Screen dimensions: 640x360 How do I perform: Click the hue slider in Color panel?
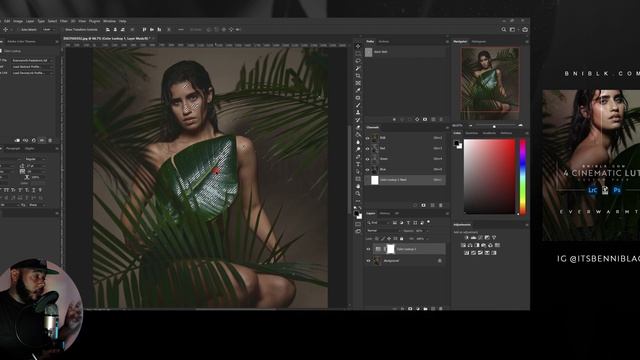[x=522, y=176]
